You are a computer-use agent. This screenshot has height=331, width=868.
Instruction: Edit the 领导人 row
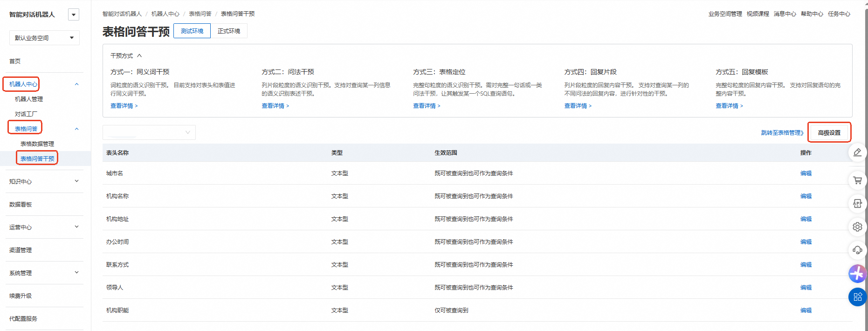pyautogui.click(x=806, y=287)
